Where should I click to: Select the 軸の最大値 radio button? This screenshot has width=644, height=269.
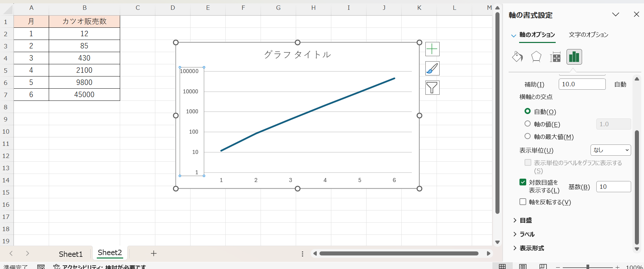pos(528,136)
